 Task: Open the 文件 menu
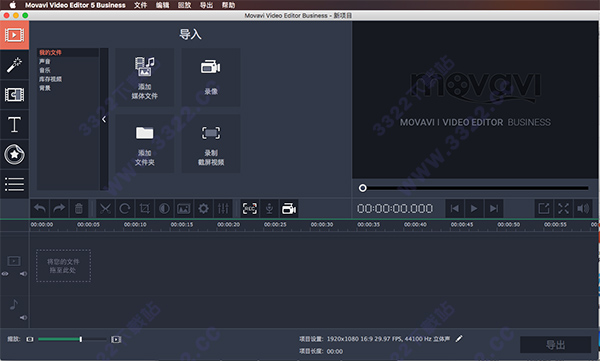140,5
